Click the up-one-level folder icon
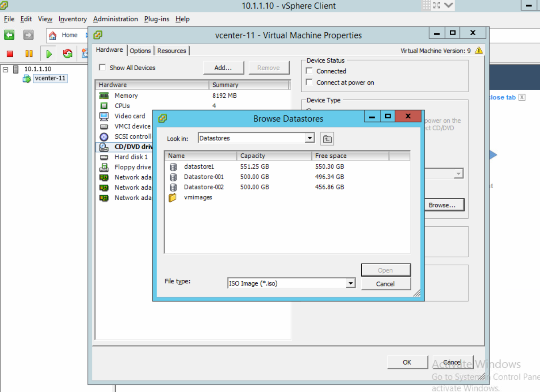This screenshot has height=392, width=540. [x=327, y=139]
